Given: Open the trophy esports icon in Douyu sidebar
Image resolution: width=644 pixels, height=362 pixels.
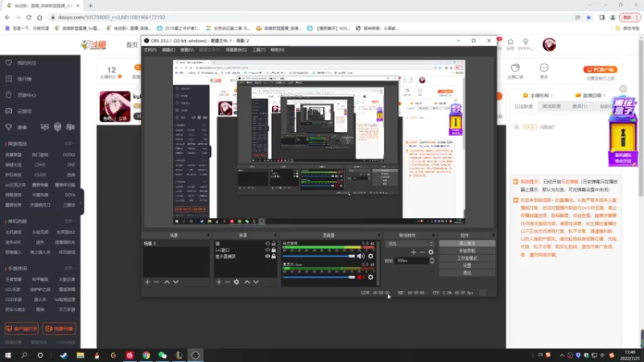Looking at the screenshot, I should coord(9,127).
